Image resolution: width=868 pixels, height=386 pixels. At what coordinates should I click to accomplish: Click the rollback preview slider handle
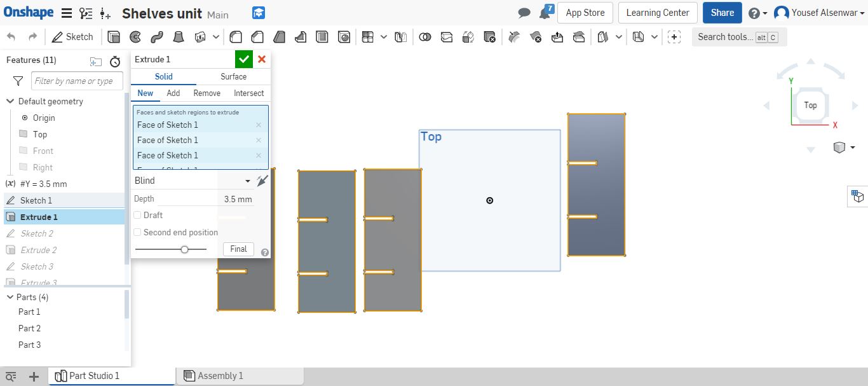(184, 249)
